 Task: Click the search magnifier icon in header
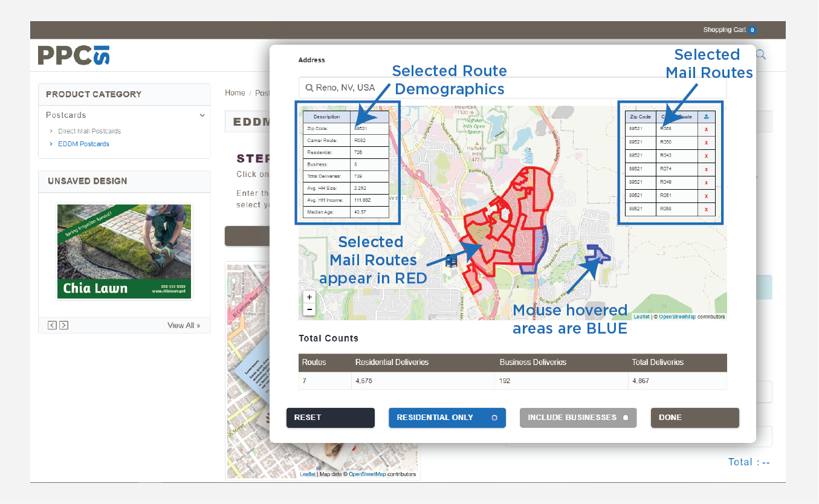[761, 55]
